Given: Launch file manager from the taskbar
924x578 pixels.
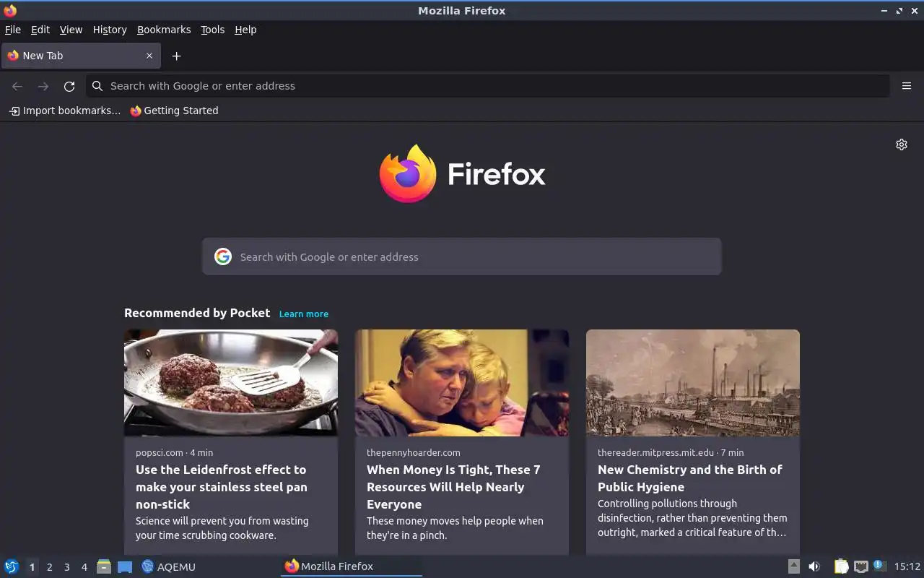Looking at the screenshot, I should (x=104, y=566).
